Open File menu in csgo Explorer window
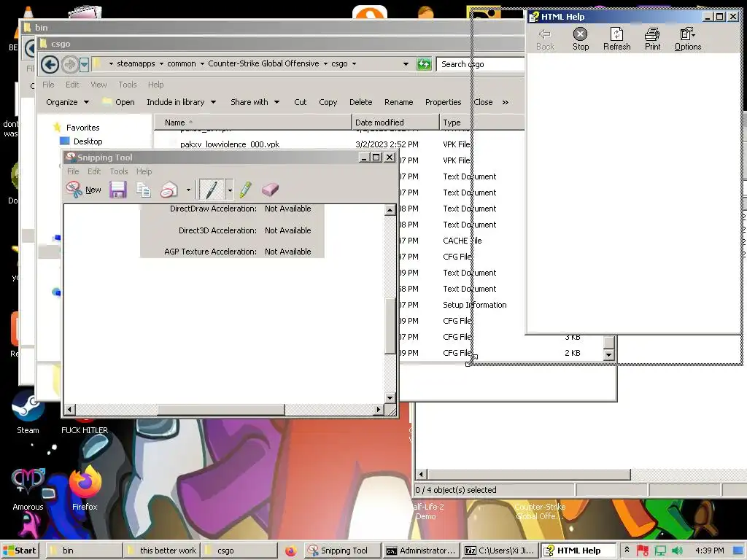 tap(48, 85)
